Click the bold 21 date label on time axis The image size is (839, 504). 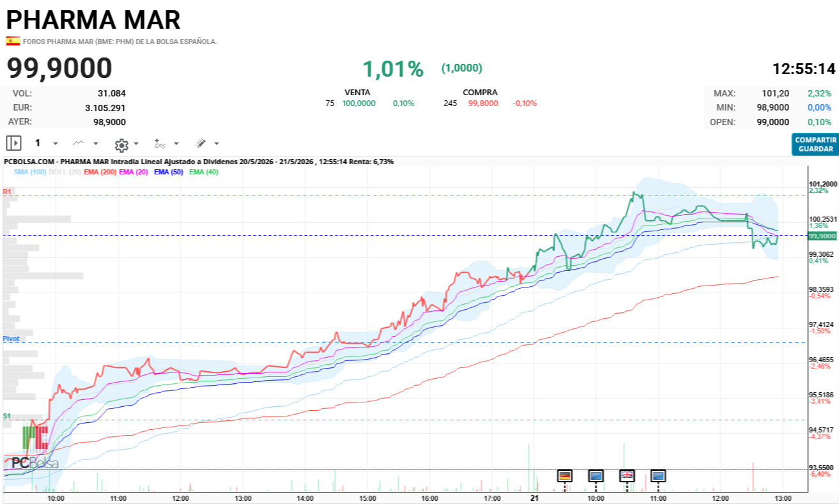pyautogui.click(x=534, y=498)
